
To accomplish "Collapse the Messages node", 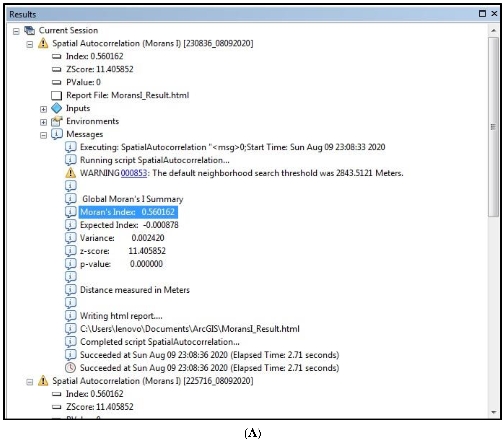I will coord(43,136).
